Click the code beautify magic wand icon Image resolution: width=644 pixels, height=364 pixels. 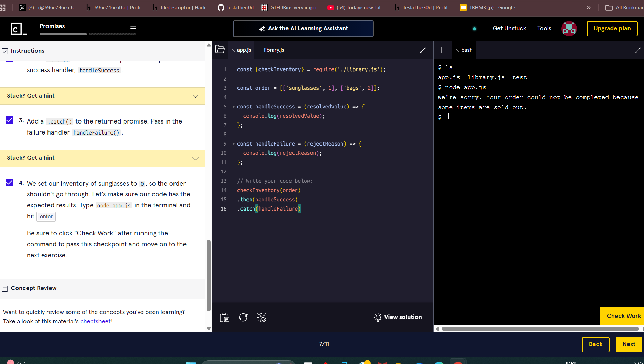click(x=262, y=317)
